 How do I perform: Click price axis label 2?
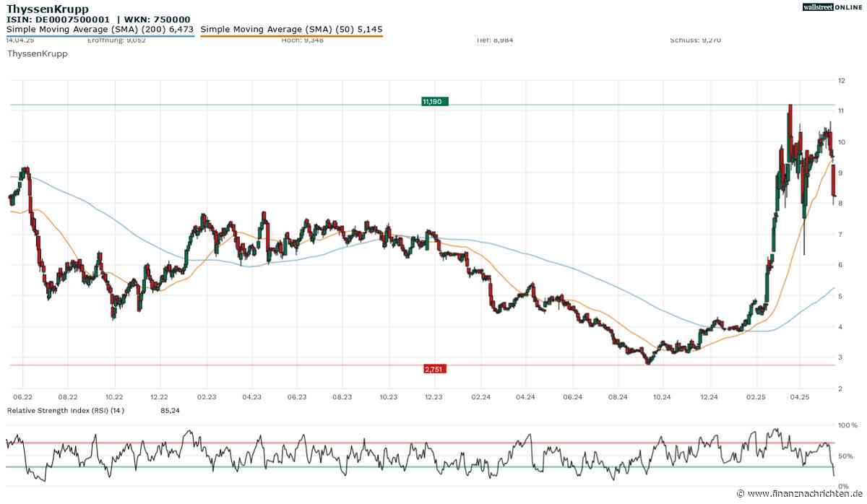(840, 389)
